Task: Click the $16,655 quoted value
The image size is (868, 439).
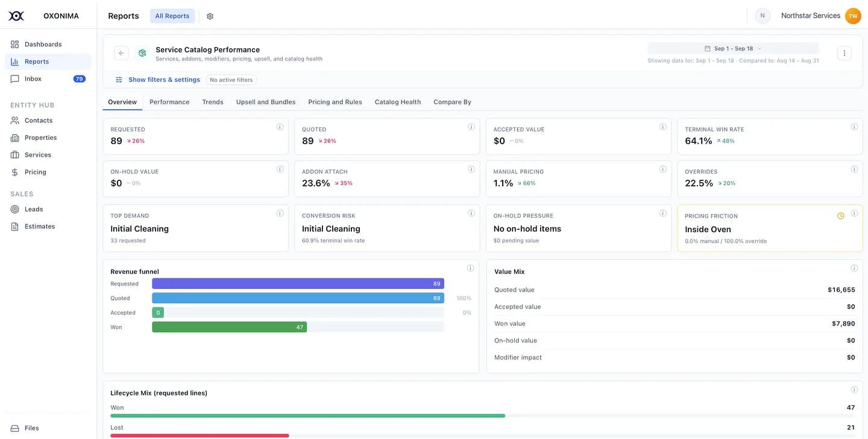Action: (841, 289)
